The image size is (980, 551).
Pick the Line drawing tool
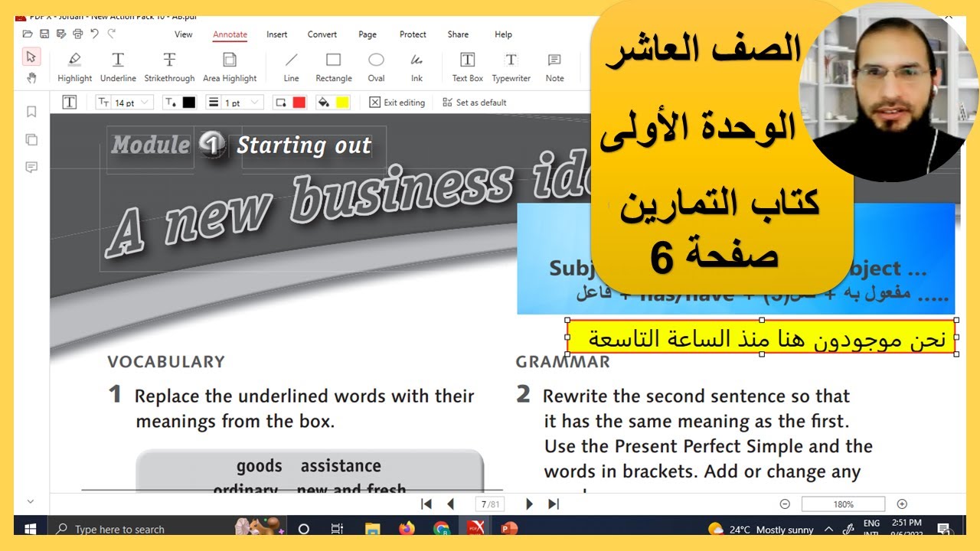click(x=291, y=67)
